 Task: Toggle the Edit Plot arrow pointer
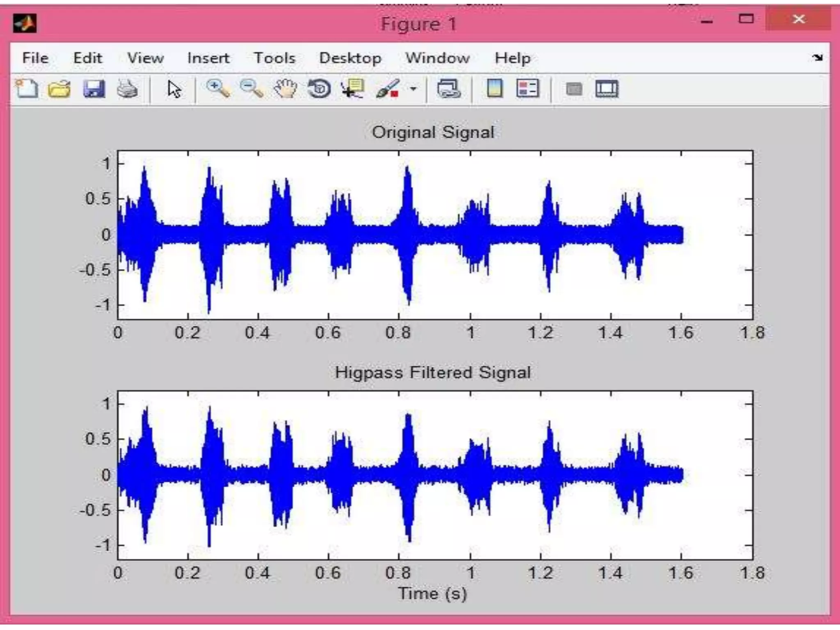click(x=174, y=89)
